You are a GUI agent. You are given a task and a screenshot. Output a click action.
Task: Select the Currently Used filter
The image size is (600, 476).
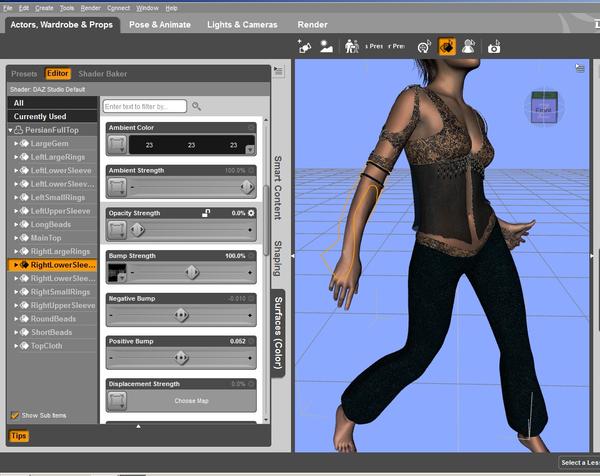click(x=52, y=116)
